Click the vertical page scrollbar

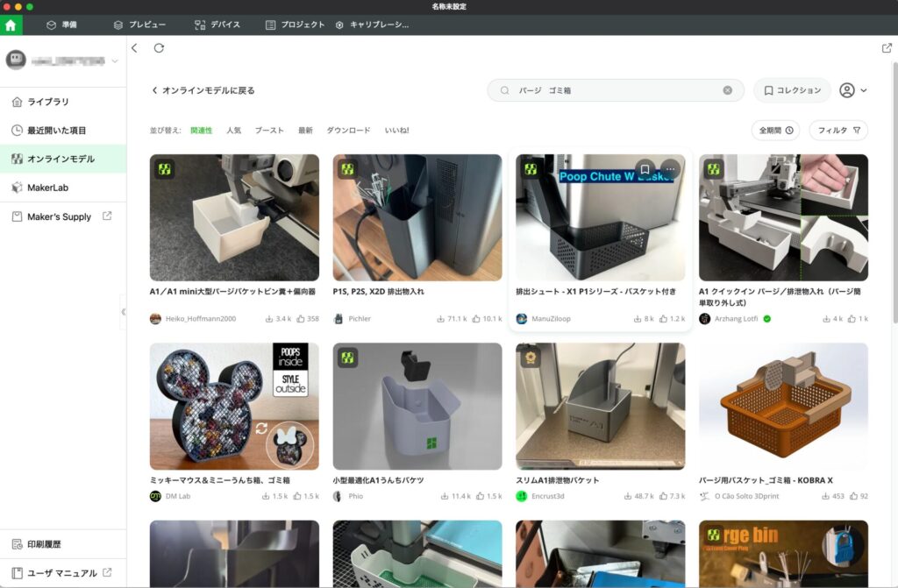[894, 192]
